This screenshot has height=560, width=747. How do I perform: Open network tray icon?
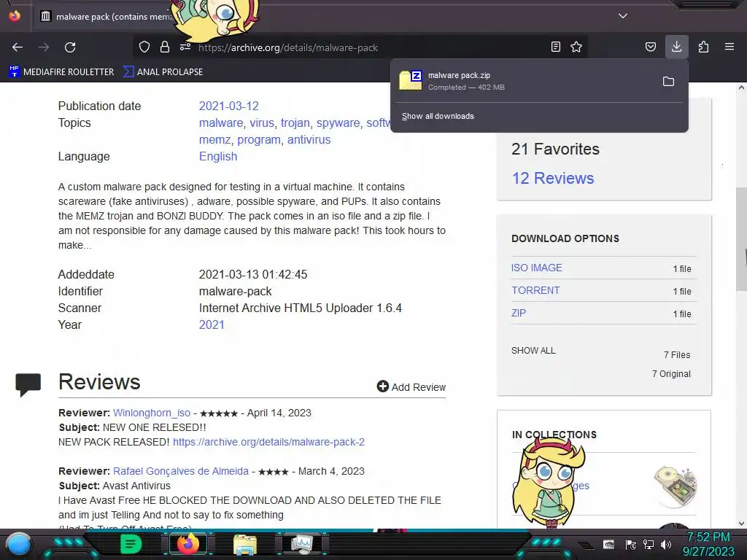(649, 545)
